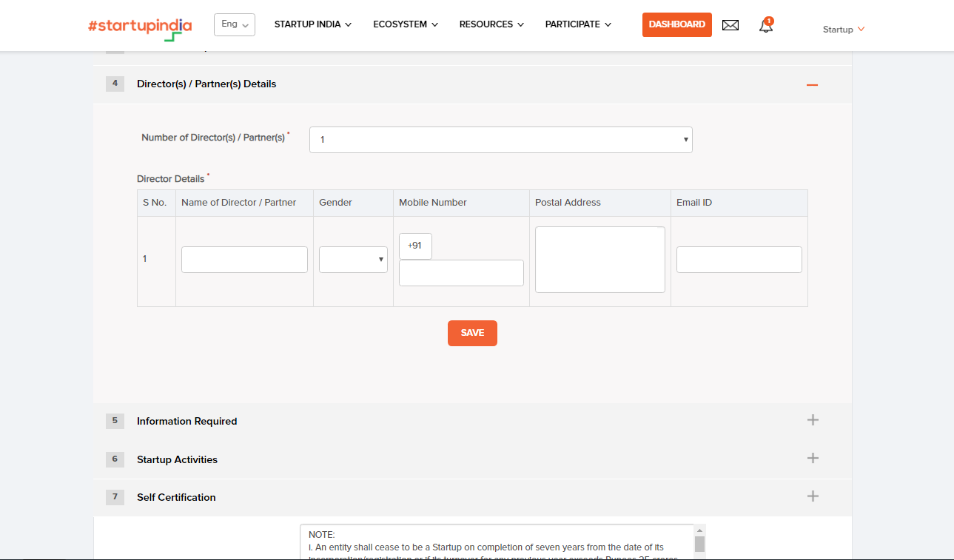954x560 pixels.
Task: Click the +91 country code box
Action: 415,246
